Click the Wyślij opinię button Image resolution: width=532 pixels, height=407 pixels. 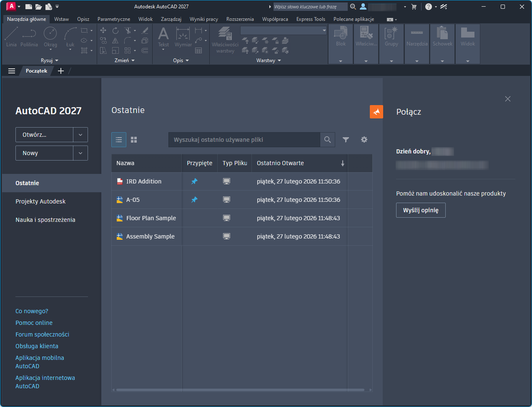point(421,210)
